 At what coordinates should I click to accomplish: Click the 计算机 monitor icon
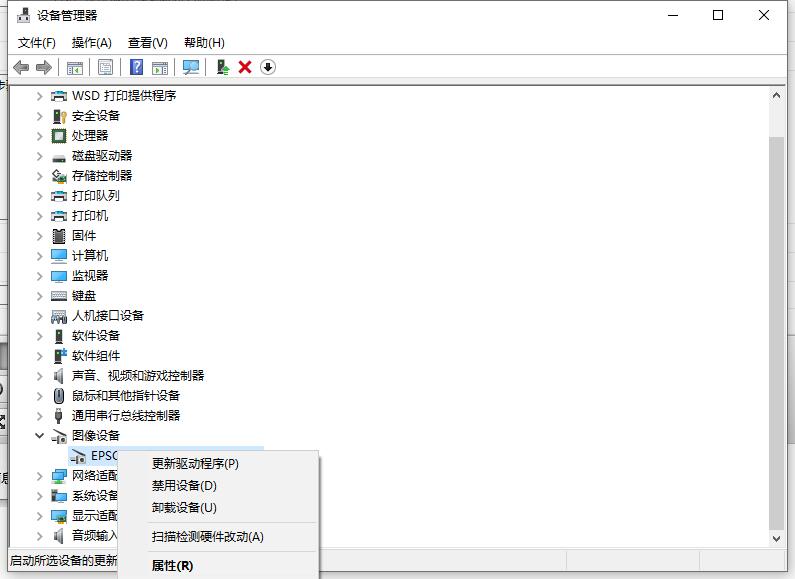click(x=59, y=256)
